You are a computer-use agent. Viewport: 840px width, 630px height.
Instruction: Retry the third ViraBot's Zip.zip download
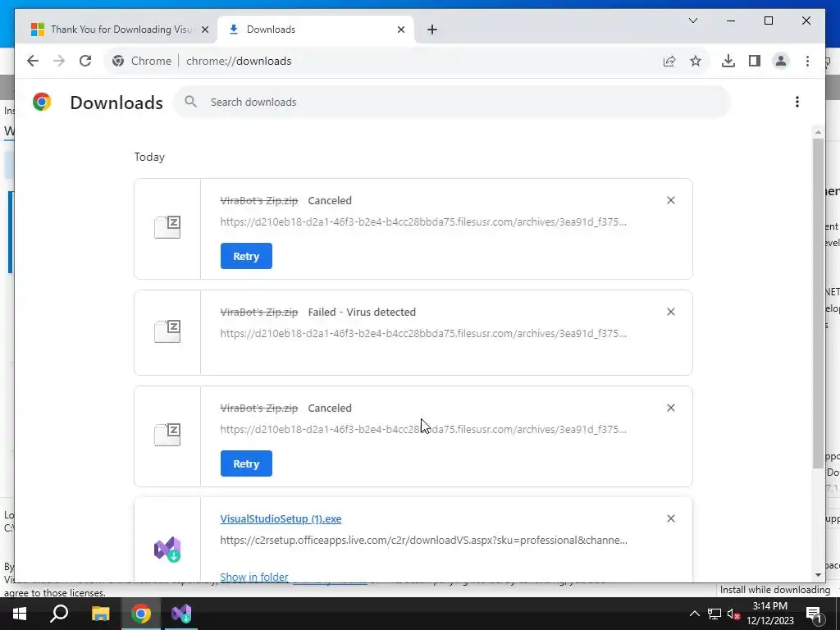pyautogui.click(x=246, y=464)
